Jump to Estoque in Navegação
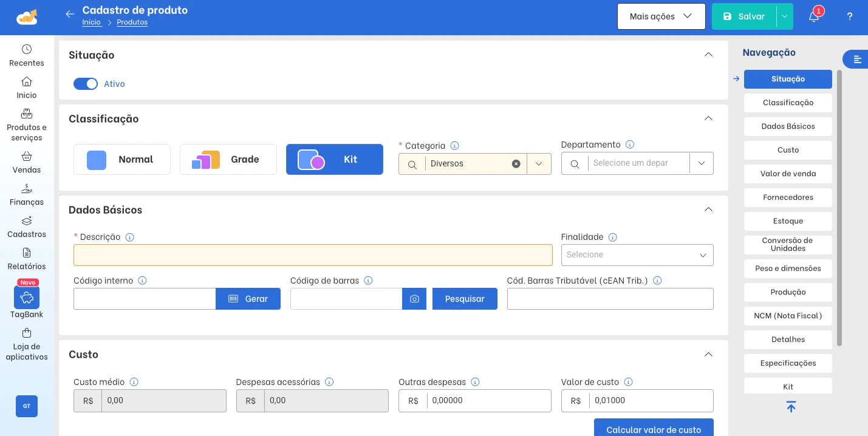This screenshot has width=868, height=436. click(x=788, y=221)
